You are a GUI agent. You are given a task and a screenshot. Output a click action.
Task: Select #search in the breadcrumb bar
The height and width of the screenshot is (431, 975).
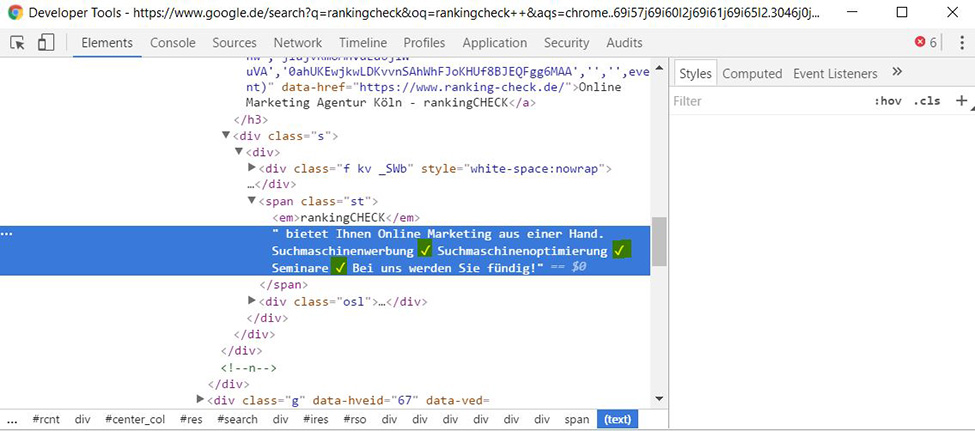coord(237,419)
